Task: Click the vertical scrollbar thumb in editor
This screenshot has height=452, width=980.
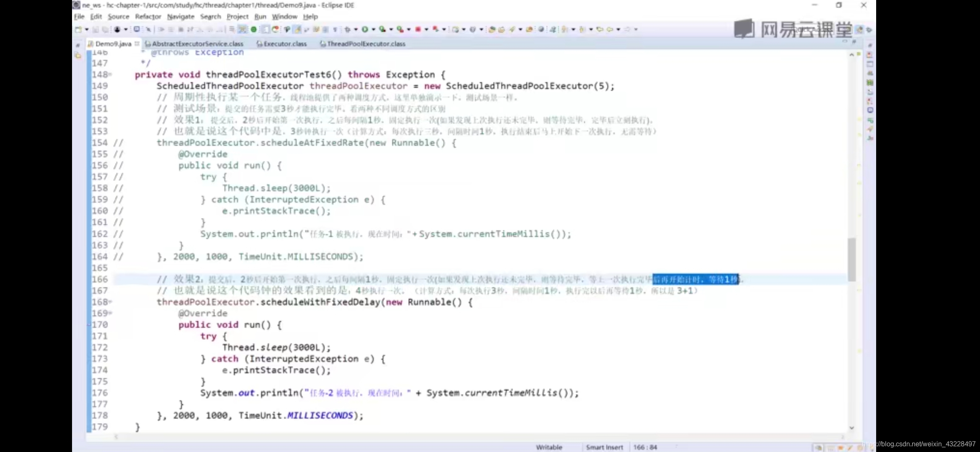Action: click(851, 259)
